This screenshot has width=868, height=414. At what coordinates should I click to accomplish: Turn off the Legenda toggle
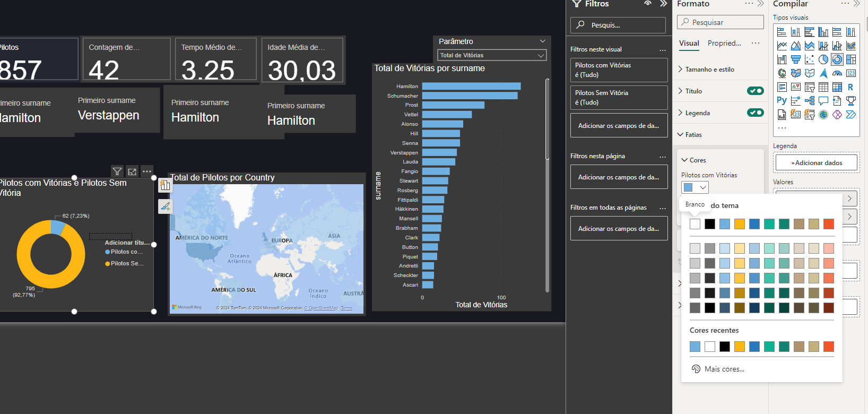click(x=756, y=113)
